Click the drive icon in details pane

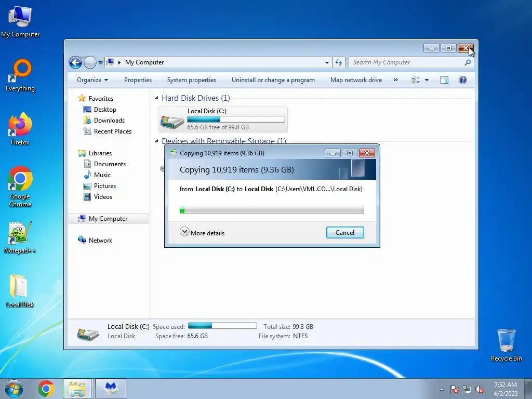88,333
